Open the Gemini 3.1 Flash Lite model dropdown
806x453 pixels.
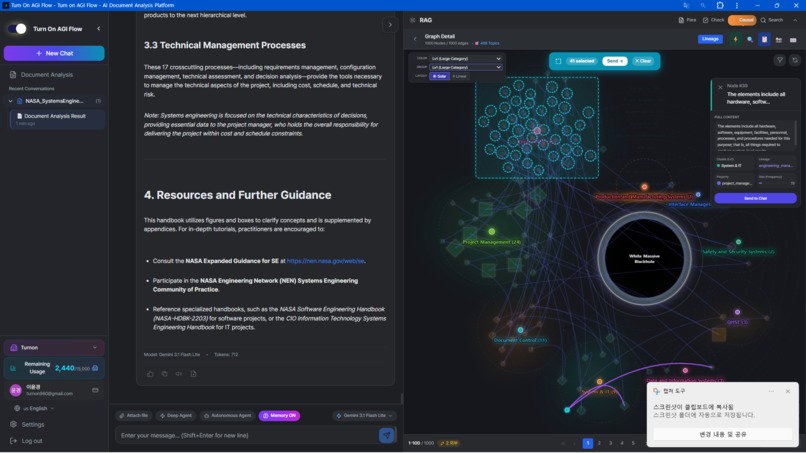tap(364, 415)
